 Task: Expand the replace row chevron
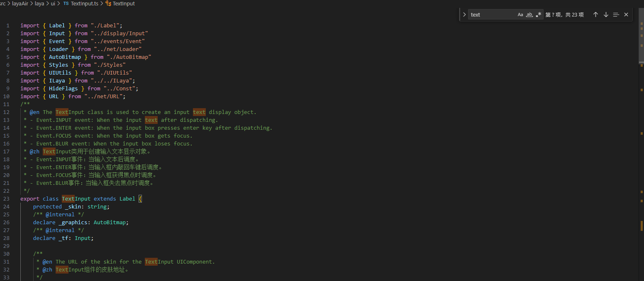point(464,15)
